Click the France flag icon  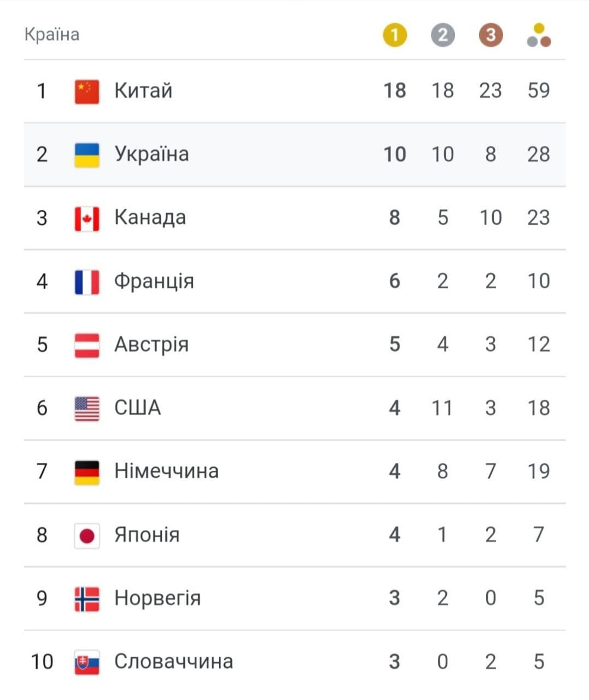[87, 282]
